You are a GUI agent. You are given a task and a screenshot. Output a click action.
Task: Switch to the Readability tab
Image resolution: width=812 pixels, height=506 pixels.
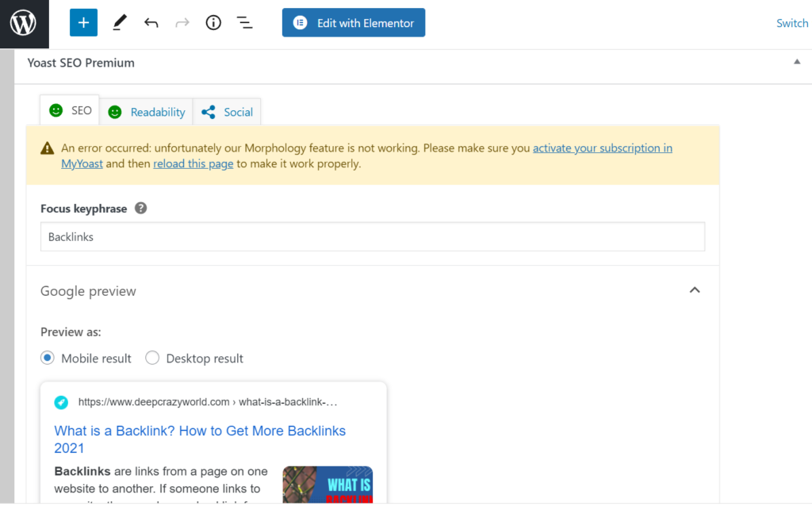click(x=147, y=112)
